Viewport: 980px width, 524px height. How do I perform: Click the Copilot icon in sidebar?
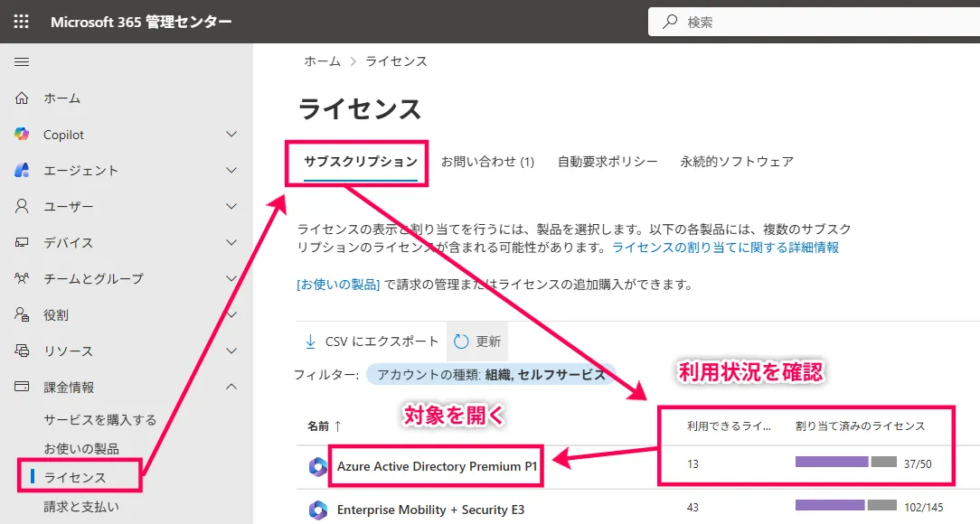pyautogui.click(x=22, y=135)
